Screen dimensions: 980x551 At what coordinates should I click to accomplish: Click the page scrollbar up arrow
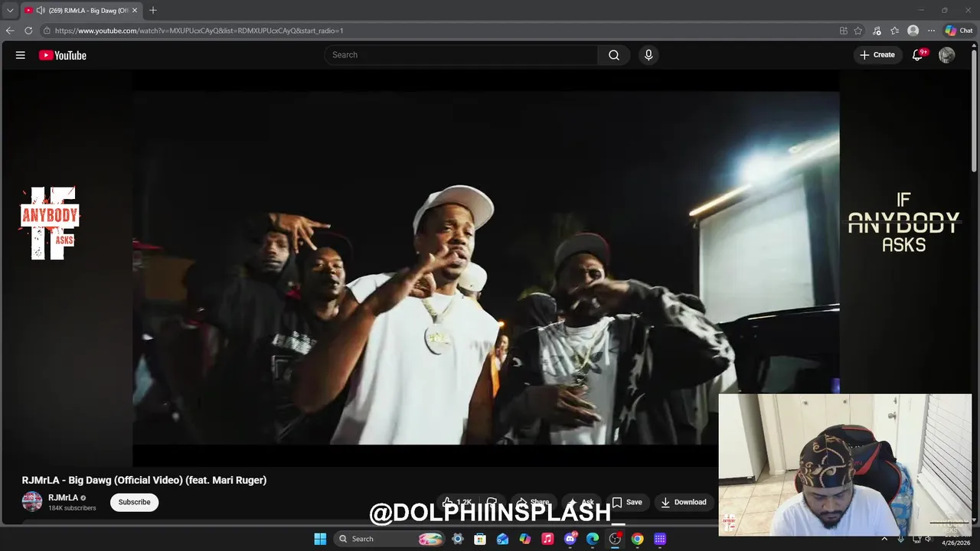point(975,44)
